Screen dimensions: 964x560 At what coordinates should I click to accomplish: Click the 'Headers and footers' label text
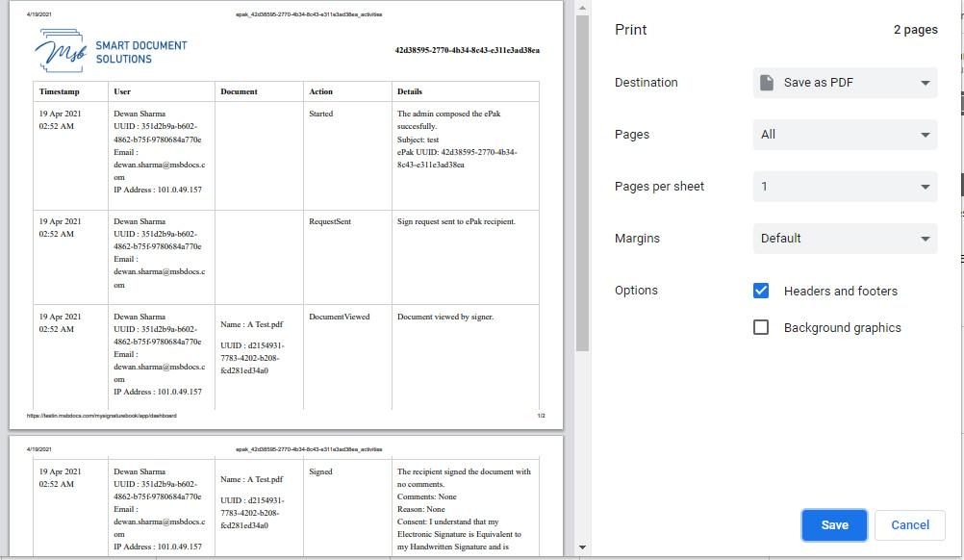click(841, 291)
